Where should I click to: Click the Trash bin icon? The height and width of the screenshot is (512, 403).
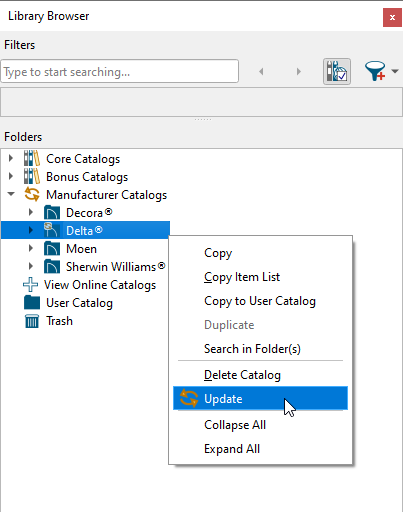click(32, 321)
